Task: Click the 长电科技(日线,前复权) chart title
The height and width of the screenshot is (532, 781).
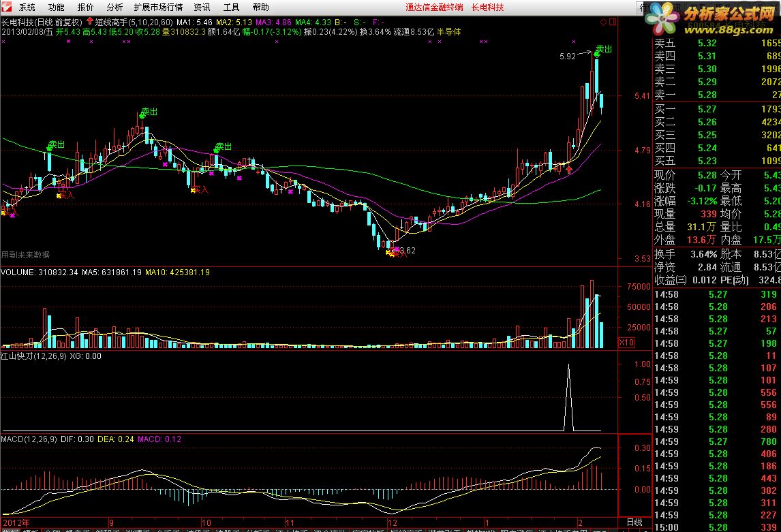Action: tap(42, 22)
